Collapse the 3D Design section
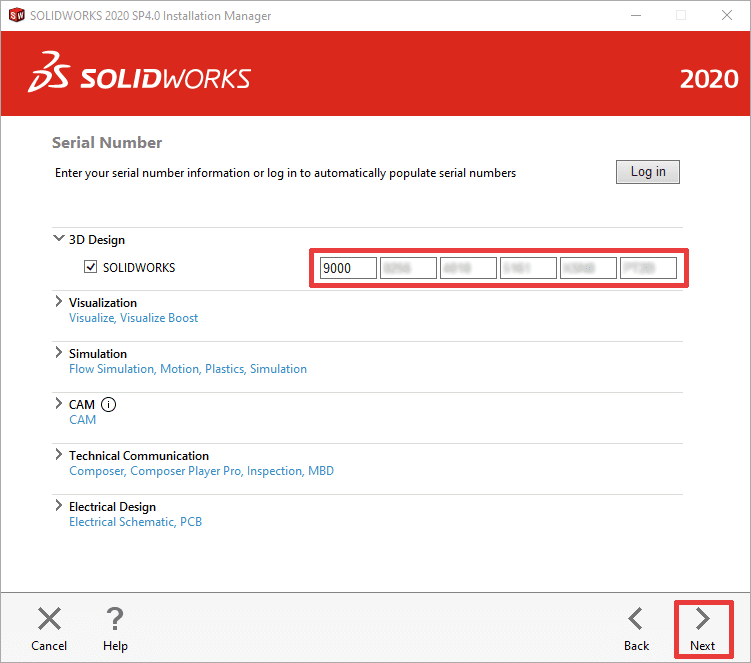Screen dimensions: 751x663 [58, 238]
